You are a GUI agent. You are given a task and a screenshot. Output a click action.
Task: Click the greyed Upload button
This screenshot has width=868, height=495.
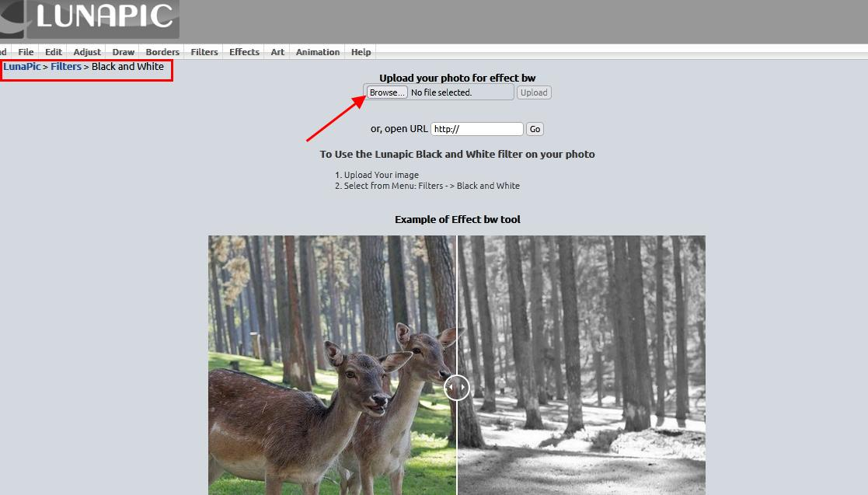pyautogui.click(x=534, y=92)
